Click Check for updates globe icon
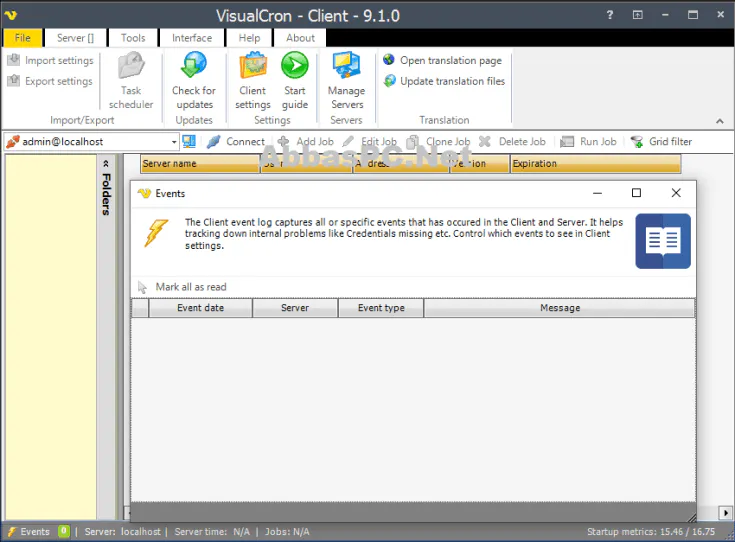The image size is (735, 542). [x=194, y=65]
